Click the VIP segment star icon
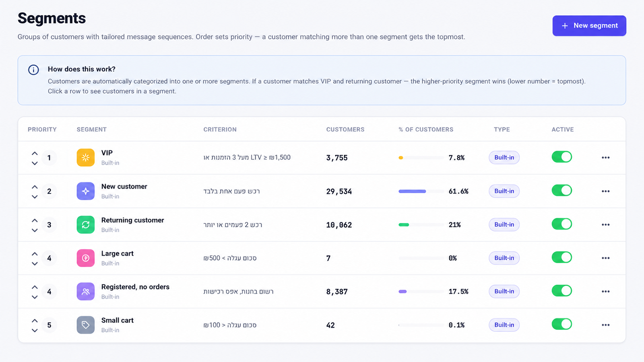This screenshot has height=362, width=644. (x=85, y=158)
